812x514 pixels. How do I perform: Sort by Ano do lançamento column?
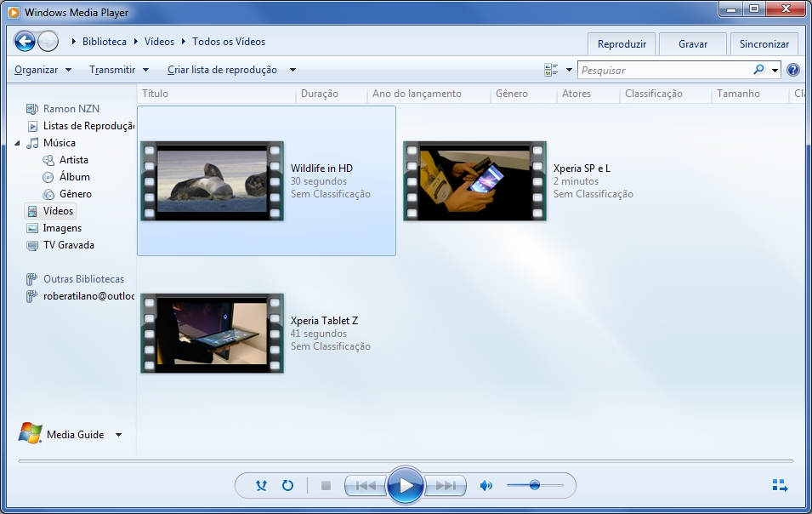(429, 94)
